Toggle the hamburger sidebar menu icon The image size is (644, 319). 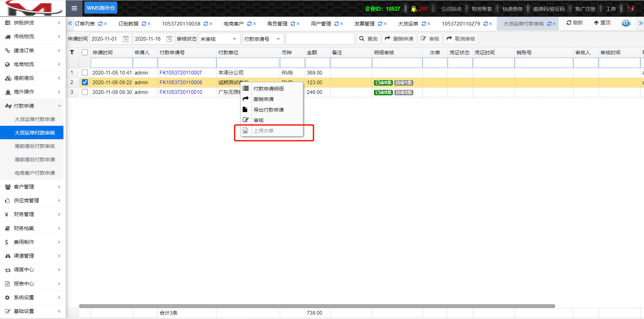[74, 8]
